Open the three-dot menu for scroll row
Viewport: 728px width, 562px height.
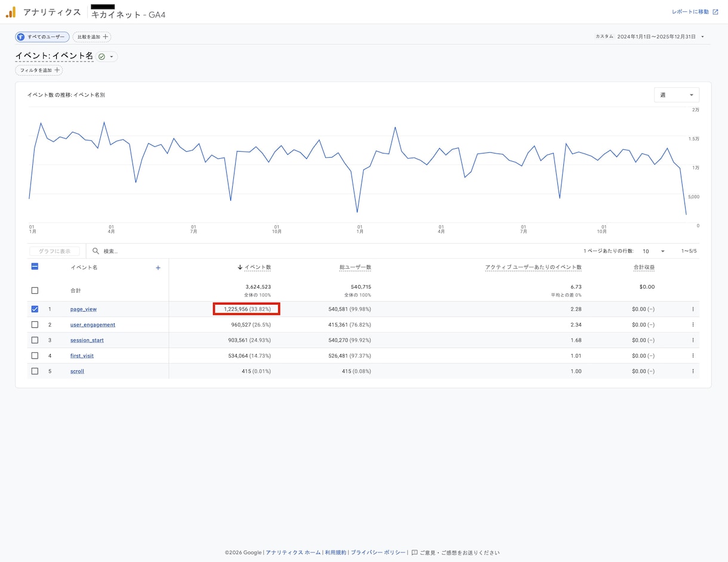(x=693, y=371)
